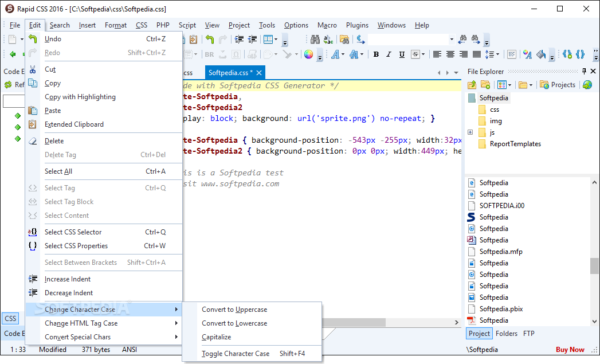
Task: Click the search text input field
Action: click(408, 39)
